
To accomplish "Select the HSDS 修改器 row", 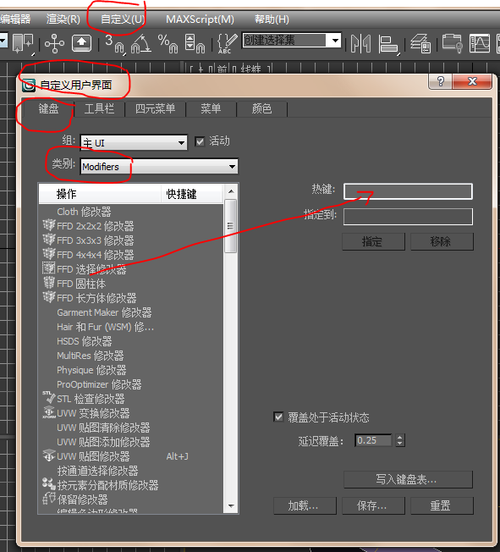I will click(131, 341).
